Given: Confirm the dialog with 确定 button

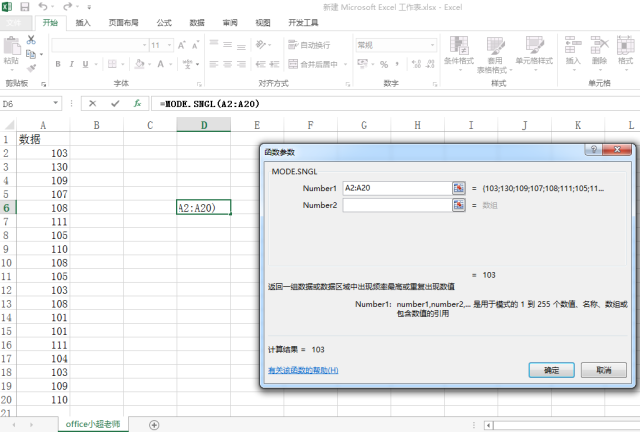Looking at the screenshot, I should coord(551,370).
